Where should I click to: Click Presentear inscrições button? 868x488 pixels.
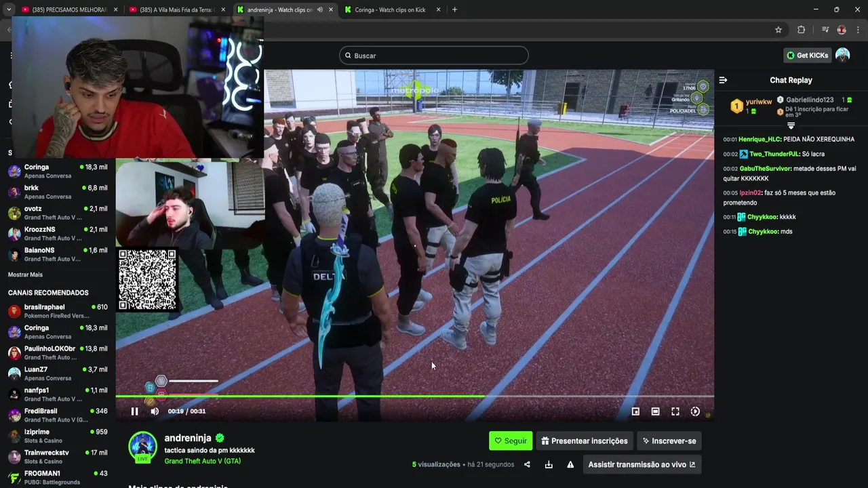point(585,441)
